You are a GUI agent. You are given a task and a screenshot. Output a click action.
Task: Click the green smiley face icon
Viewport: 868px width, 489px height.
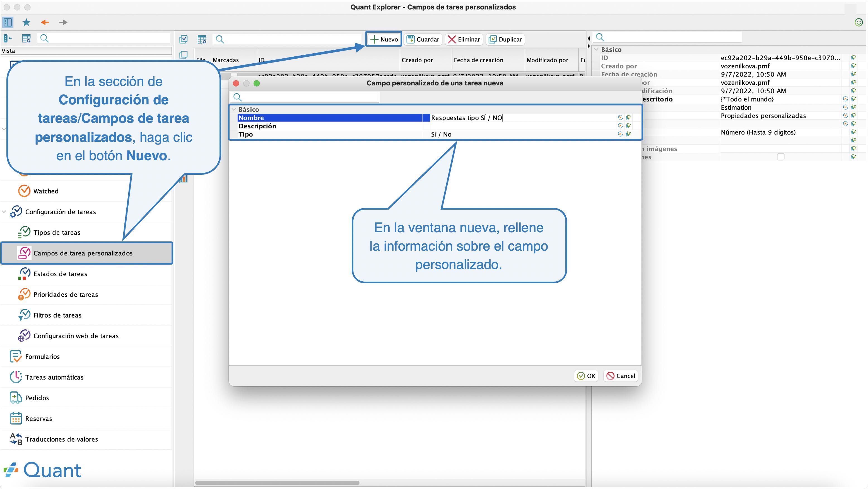click(x=859, y=22)
